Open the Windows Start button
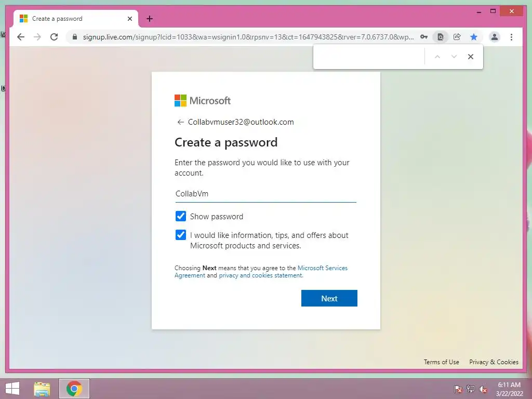The image size is (532, 399). 12,389
